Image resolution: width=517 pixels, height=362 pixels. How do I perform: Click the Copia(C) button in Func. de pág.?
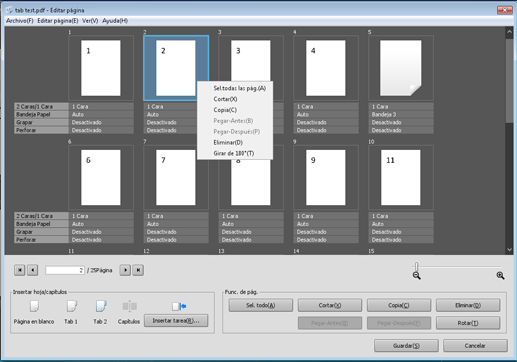(x=399, y=305)
